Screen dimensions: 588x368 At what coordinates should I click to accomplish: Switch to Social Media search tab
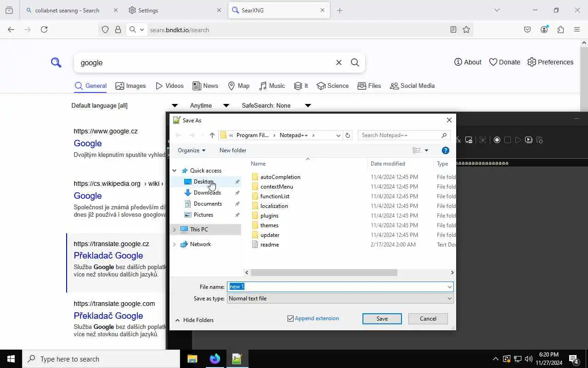pyautogui.click(x=412, y=86)
